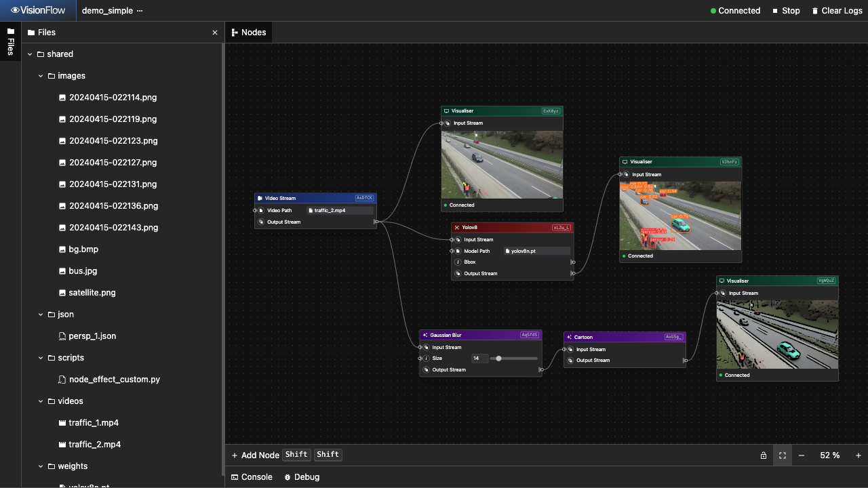Click the Yolov8 node header icon
The height and width of the screenshot is (488, 868).
tap(456, 228)
